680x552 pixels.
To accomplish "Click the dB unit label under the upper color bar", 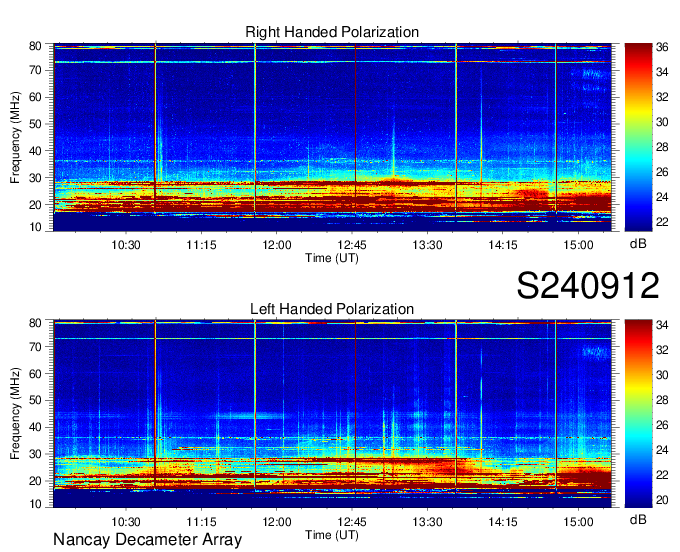I will pos(638,244).
